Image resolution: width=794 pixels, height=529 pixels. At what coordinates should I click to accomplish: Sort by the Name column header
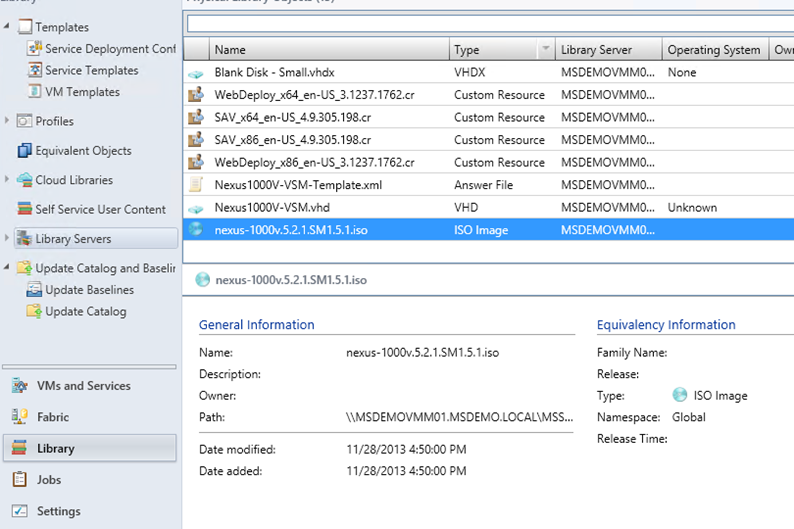tap(329, 49)
